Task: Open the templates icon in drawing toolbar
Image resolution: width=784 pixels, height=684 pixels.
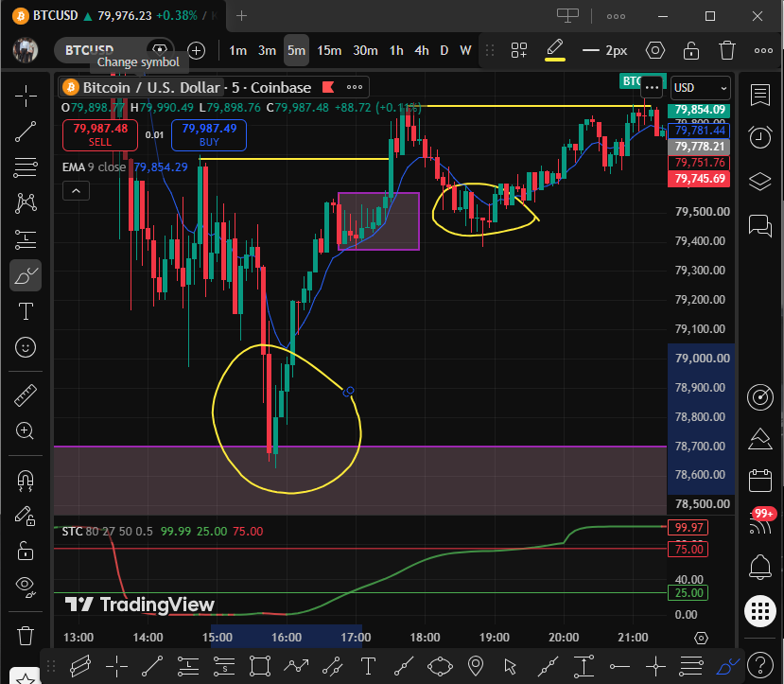Action: click(x=519, y=50)
